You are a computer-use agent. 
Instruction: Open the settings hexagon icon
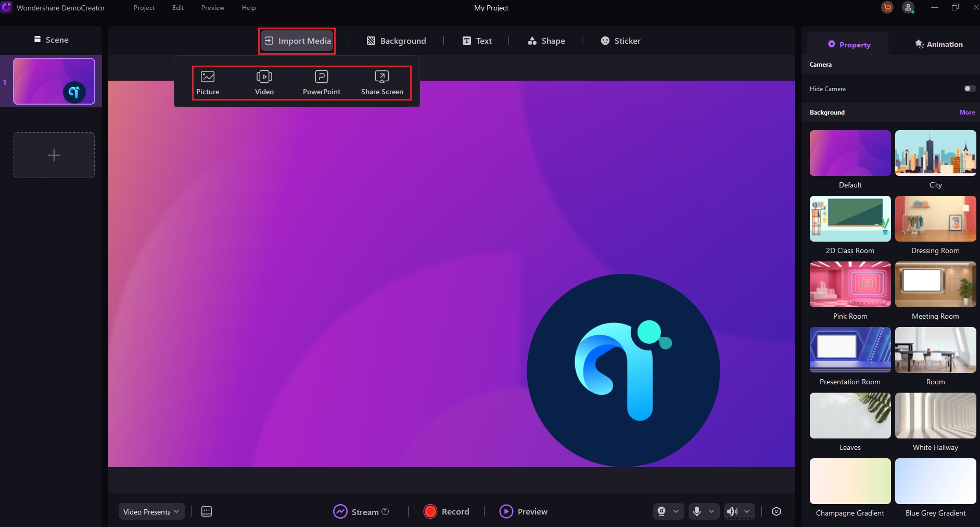777,511
